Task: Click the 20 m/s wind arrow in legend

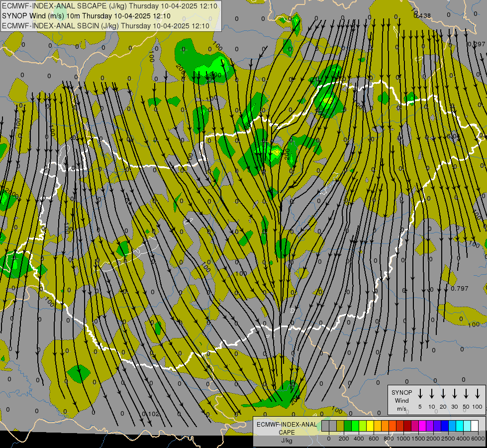Action: click(x=443, y=394)
